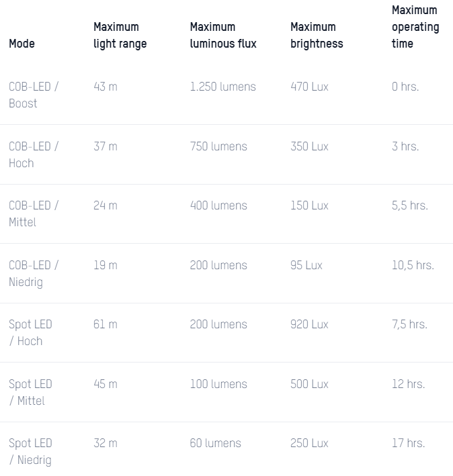
Task: Select the Spot LED / Niedrig row label
Action: point(30,452)
